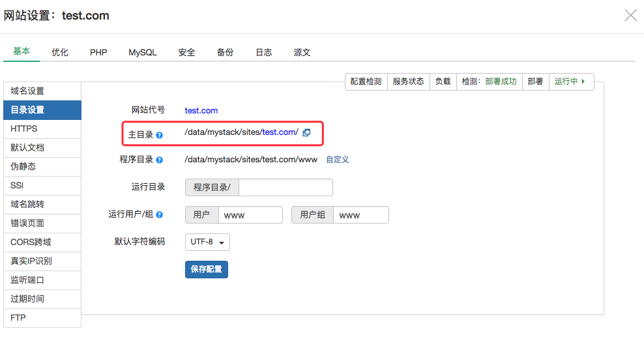Select HTTPS in the left sidebar
Image resolution: width=644 pixels, height=337 pixels.
point(42,129)
